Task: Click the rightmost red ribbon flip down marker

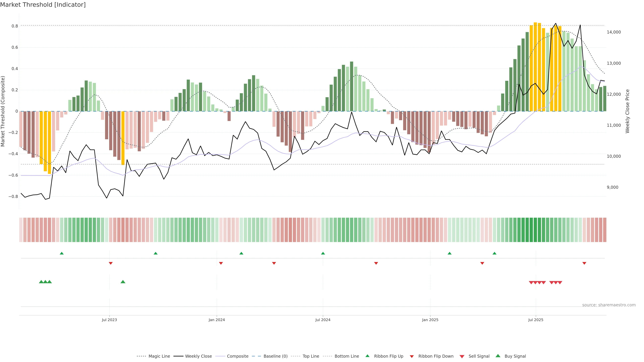Action: (584, 263)
